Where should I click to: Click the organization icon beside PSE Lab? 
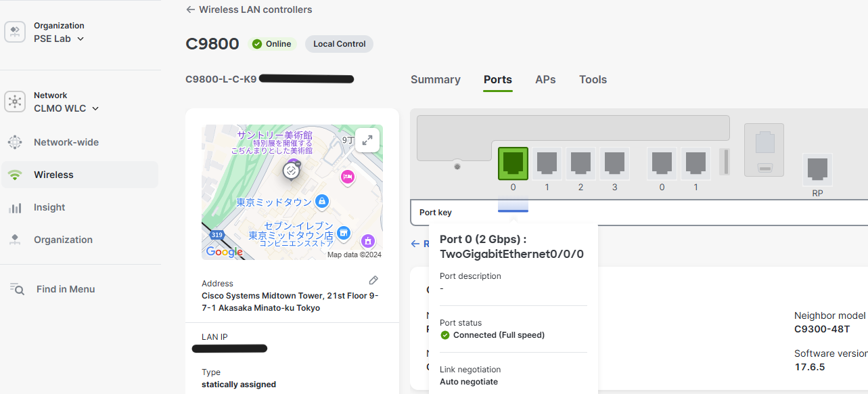click(15, 32)
